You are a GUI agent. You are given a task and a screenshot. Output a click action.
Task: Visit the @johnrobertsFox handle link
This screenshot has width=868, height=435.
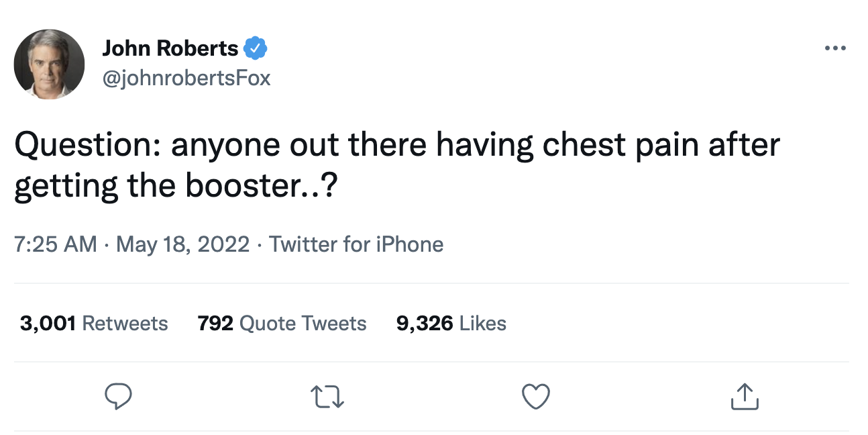point(186,78)
